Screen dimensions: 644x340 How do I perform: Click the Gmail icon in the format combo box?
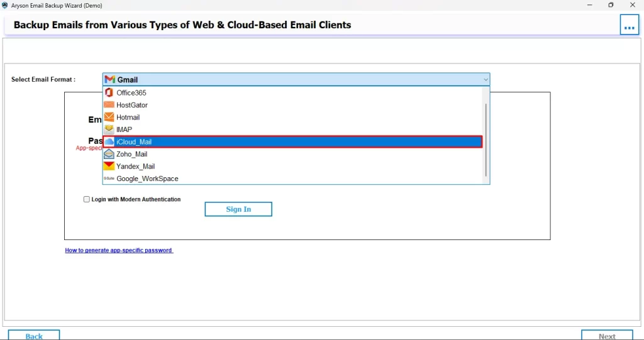coord(109,79)
